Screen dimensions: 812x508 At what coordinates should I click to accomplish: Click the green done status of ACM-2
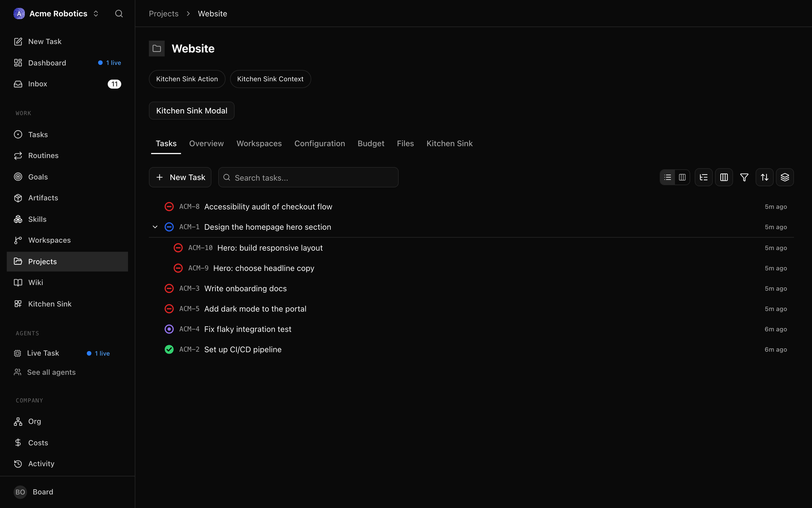pyautogui.click(x=169, y=349)
